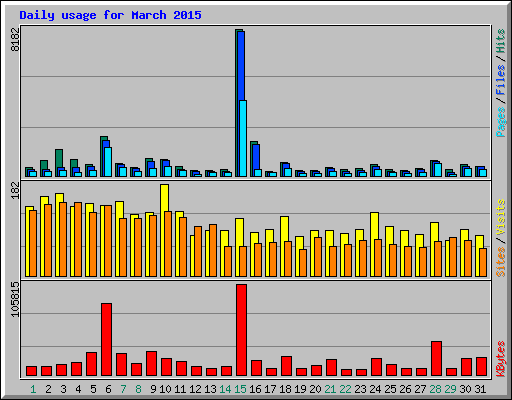Click the yellow Visits bar for day 18
The width and height of the screenshot is (512, 400).
coord(284,229)
